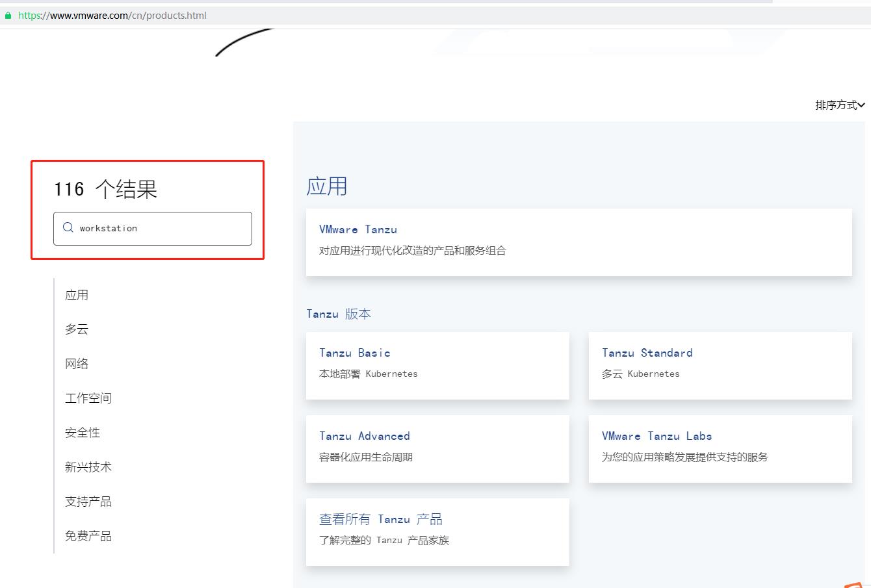Select the 多云 category filter
Viewport: 871px width, 588px height.
click(x=76, y=329)
